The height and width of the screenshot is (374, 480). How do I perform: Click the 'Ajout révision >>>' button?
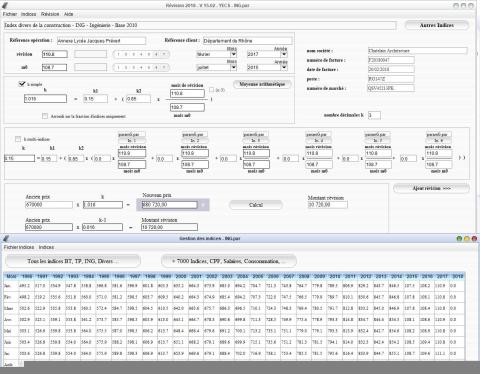pos(431,188)
